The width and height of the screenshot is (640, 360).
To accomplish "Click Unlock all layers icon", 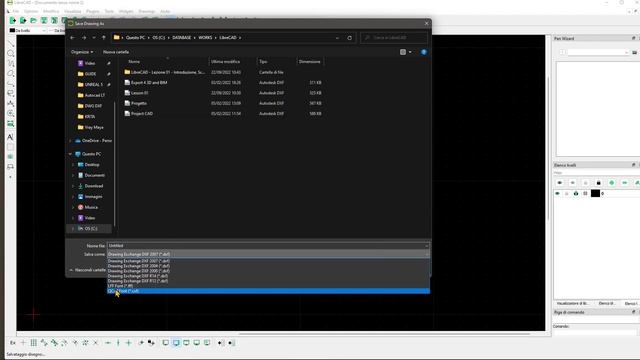I will tap(586, 182).
